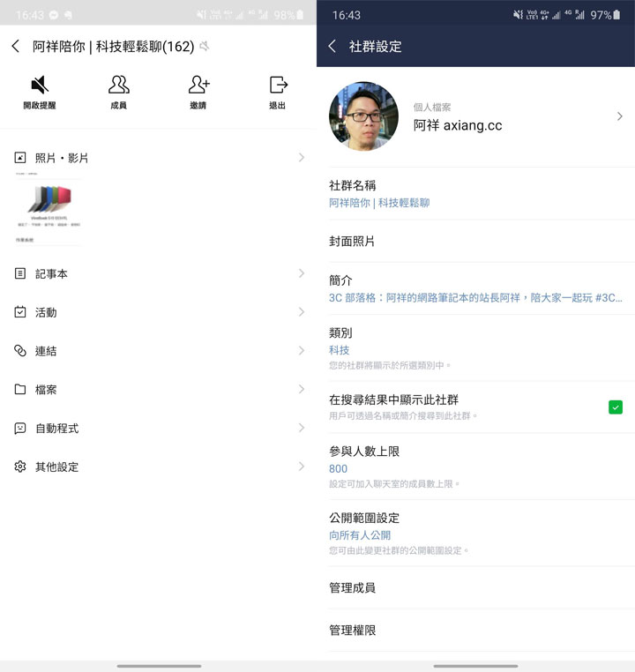Tap left screen bottom navigation handle
This screenshot has height=672, width=635.
coord(159,666)
